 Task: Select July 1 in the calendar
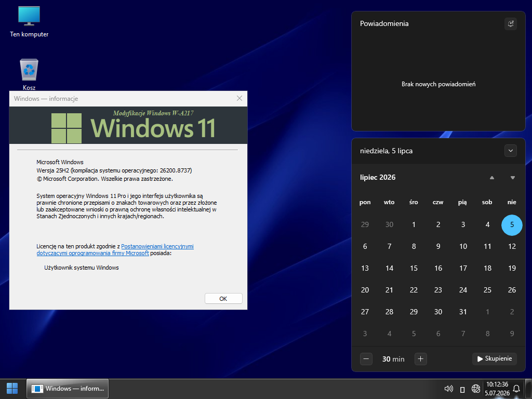(414, 224)
